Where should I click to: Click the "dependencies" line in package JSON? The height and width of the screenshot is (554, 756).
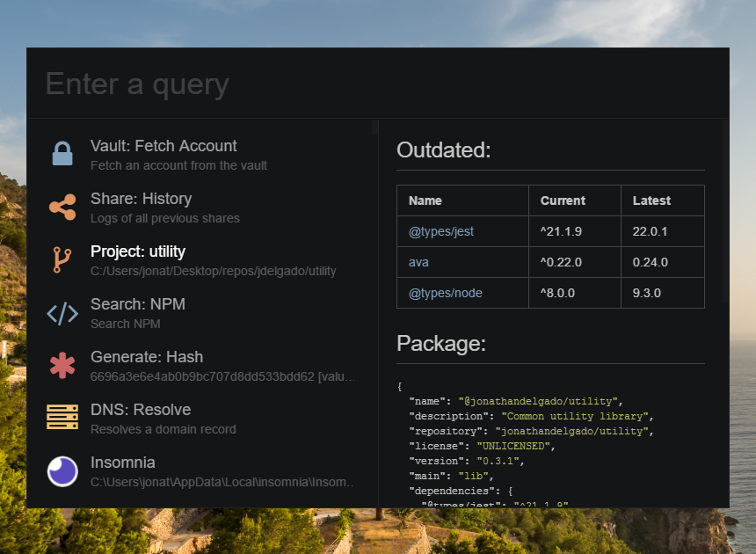[x=461, y=491]
